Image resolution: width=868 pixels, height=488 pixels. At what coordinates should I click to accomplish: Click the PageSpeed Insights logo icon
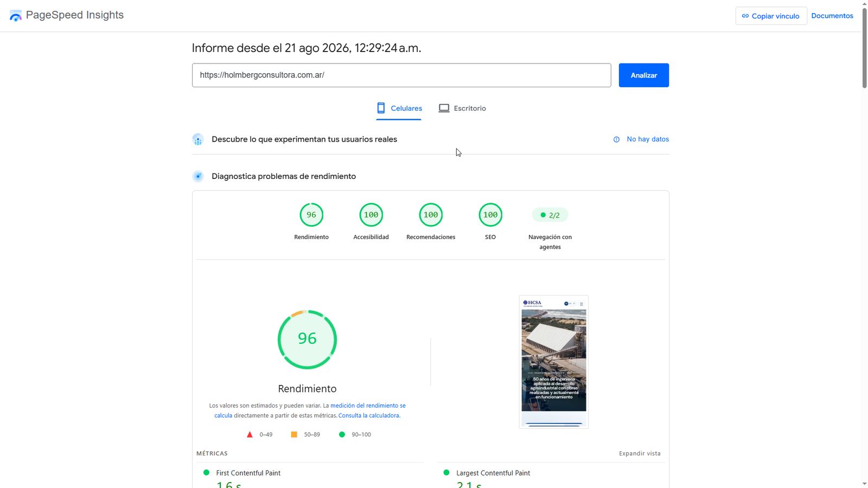click(x=16, y=16)
